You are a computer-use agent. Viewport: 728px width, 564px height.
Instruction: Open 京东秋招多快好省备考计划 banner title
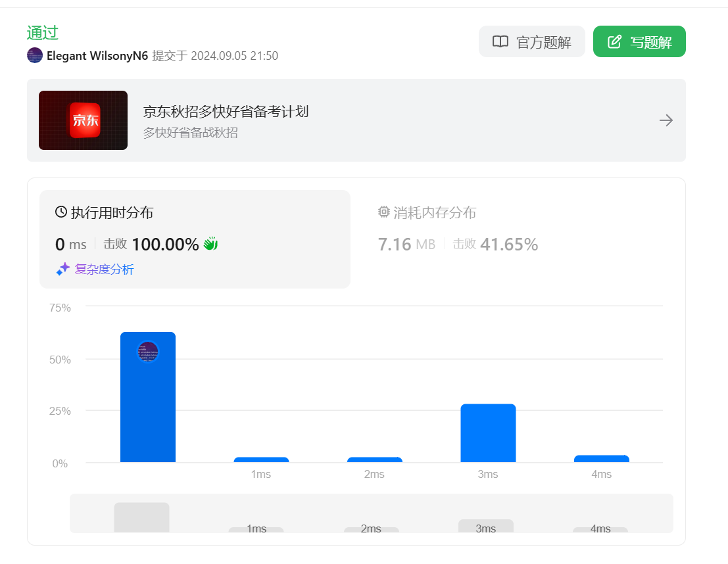[x=226, y=111]
